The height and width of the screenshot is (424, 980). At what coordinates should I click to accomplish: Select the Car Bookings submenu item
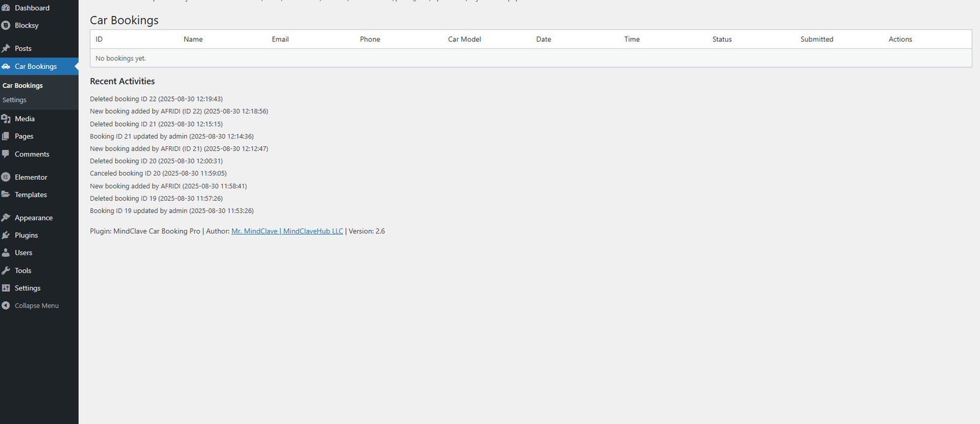point(23,86)
